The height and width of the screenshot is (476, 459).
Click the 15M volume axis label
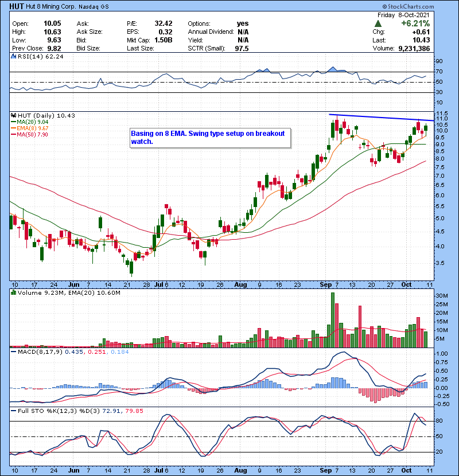pyautogui.click(x=442, y=322)
